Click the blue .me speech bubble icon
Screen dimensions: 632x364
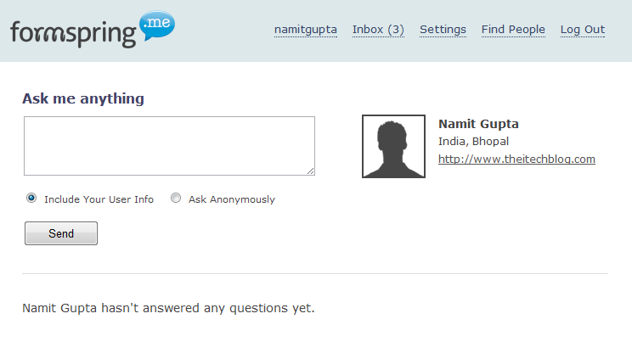tap(157, 25)
